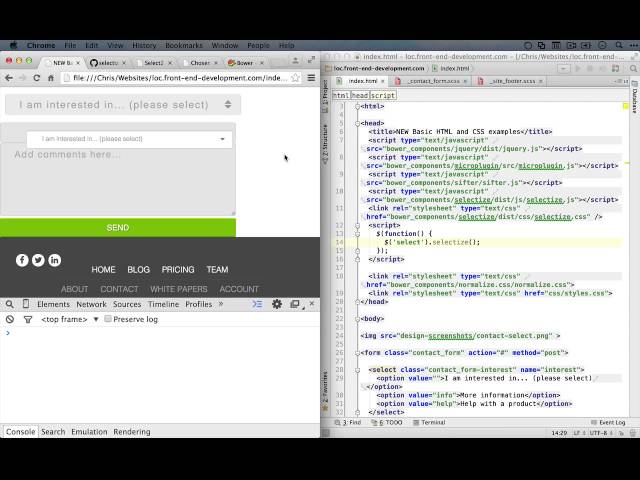Screen dimensions: 640x480
Task: Click script breadcrumb in editor
Action: [383, 95]
